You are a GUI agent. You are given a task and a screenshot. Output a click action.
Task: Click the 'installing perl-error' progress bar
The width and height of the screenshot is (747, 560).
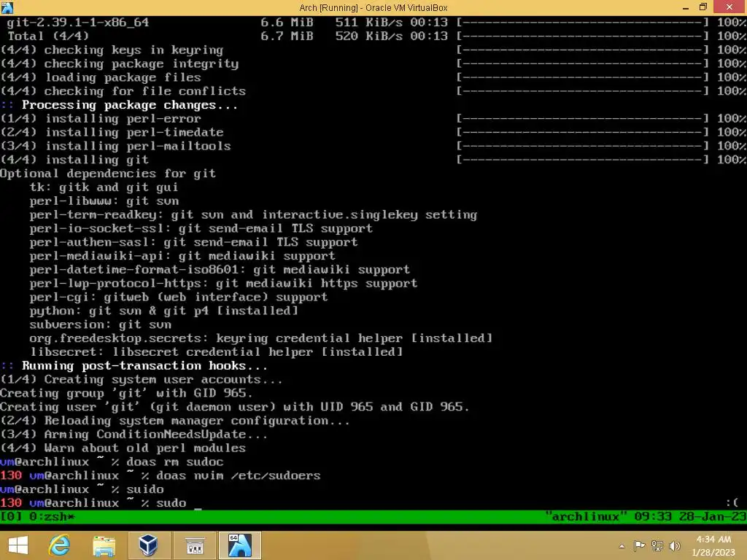pos(583,119)
